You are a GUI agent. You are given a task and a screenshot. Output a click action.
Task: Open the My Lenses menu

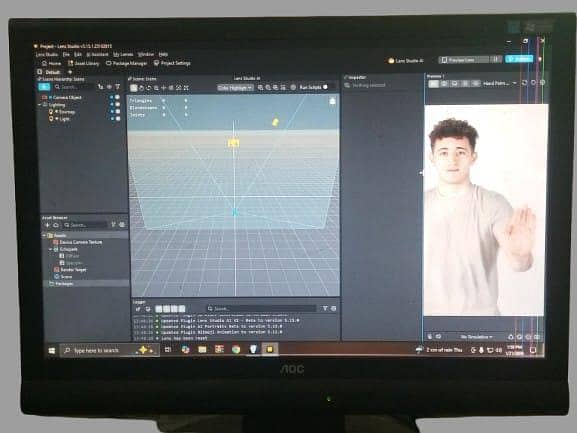123,54
